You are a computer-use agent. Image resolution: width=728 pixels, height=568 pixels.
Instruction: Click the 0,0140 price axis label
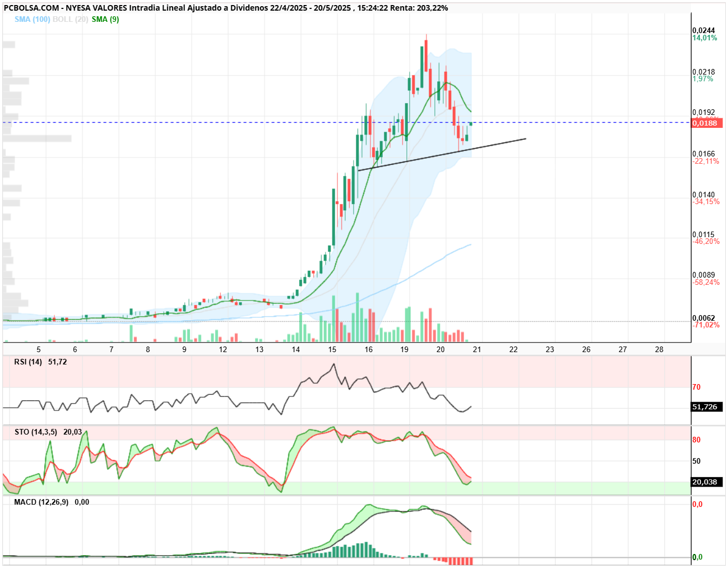704,195
